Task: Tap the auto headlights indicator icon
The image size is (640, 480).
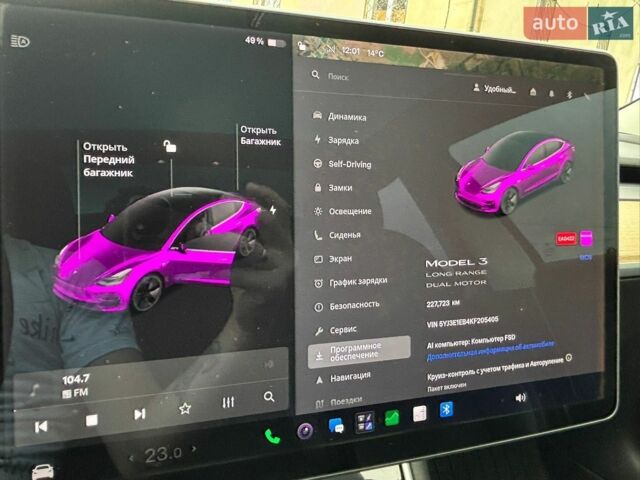Action: click(x=20, y=41)
